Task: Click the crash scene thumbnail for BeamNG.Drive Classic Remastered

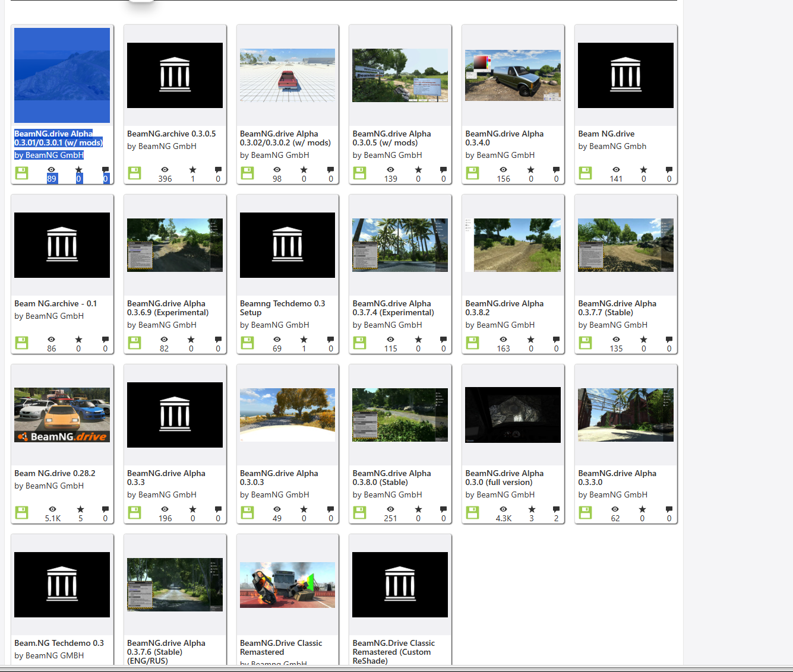Action: point(287,585)
